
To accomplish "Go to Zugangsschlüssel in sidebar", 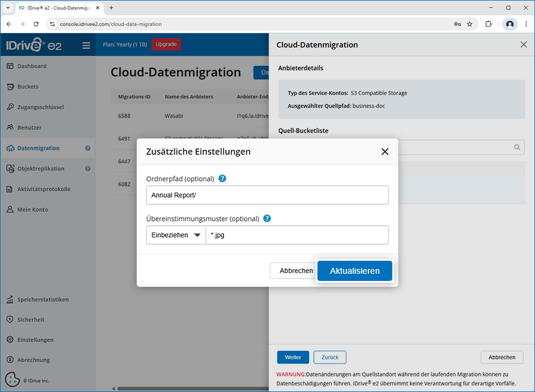I will (40, 107).
